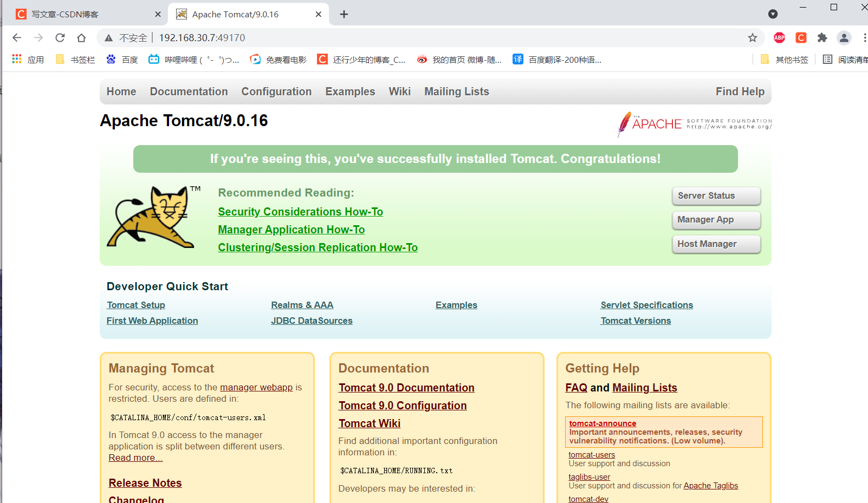
Task: Open the manager webapp link
Action: [x=256, y=387]
